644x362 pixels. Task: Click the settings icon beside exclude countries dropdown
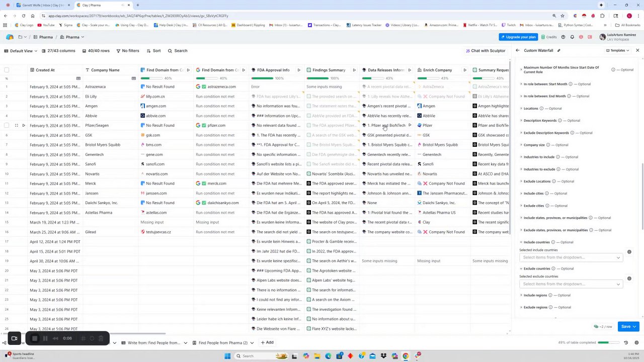click(629, 279)
